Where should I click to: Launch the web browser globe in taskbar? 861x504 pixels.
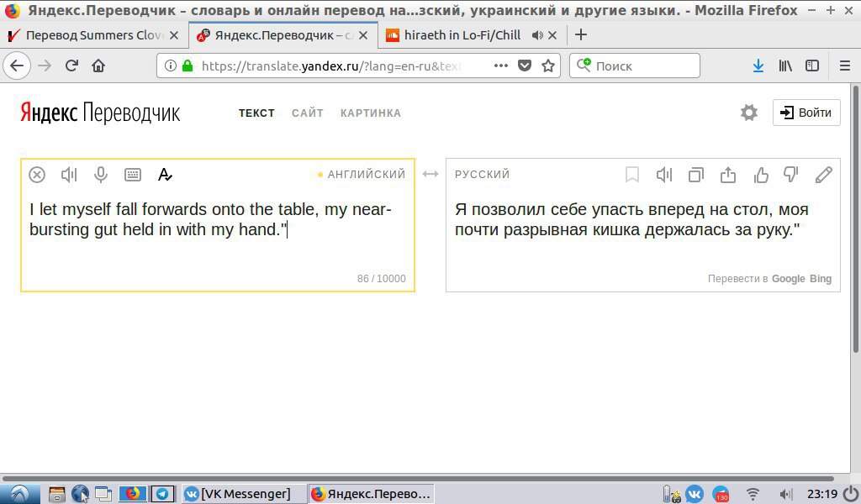80,494
